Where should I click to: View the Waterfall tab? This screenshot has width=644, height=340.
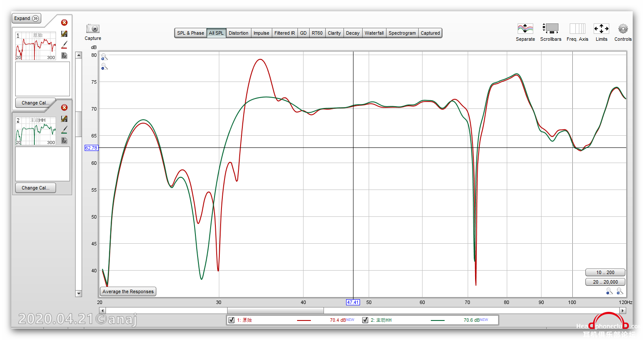pyautogui.click(x=374, y=33)
